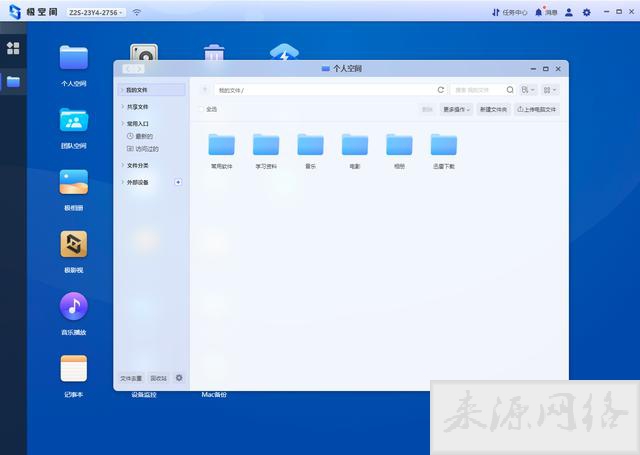Open the 音乐播放 music player icon
640x455 pixels.
click(73, 307)
